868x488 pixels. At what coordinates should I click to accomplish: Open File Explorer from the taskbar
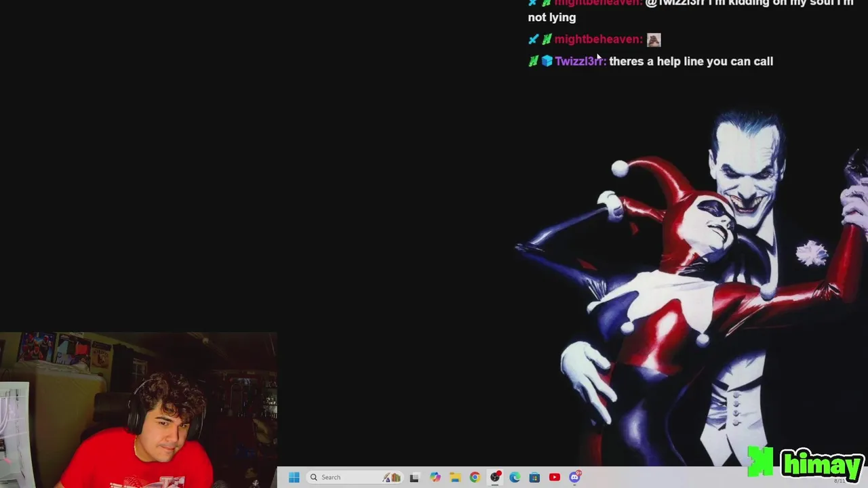(455, 477)
